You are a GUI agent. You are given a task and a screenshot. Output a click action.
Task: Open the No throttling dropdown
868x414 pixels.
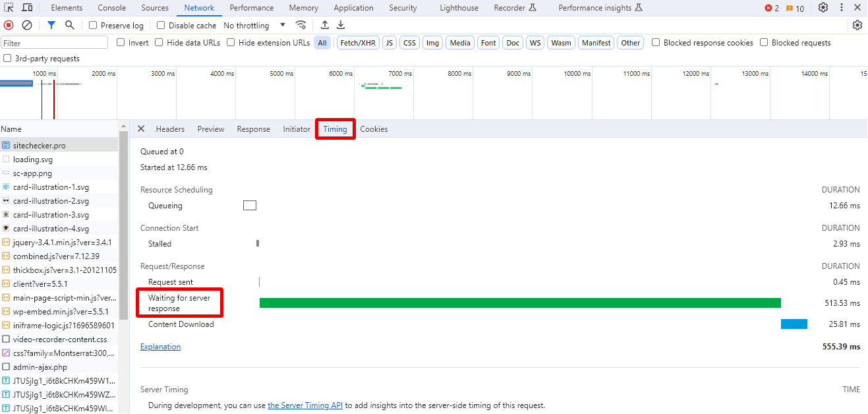(254, 26)
